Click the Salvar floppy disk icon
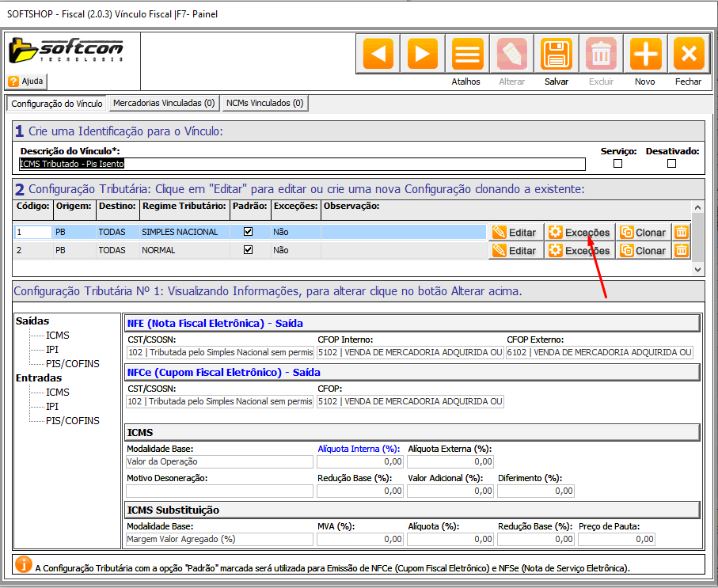The height and width of the screenshot is (588, 718). coord(557,55)
